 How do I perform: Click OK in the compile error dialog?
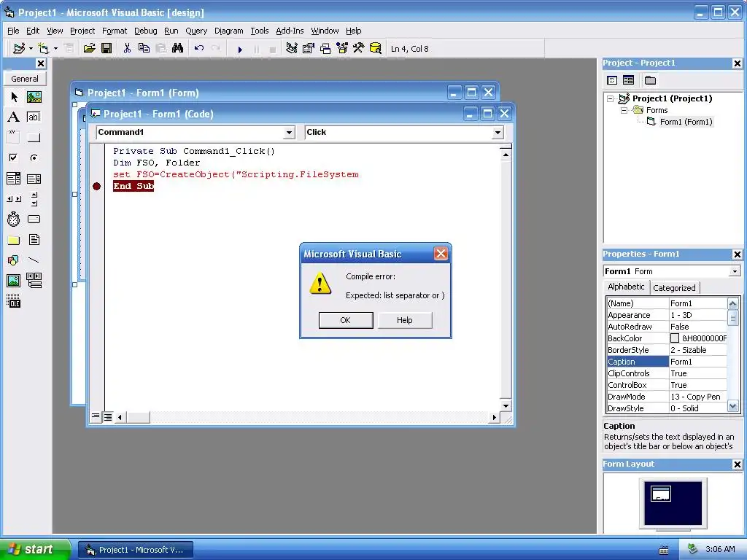click(x=345, y=320)
